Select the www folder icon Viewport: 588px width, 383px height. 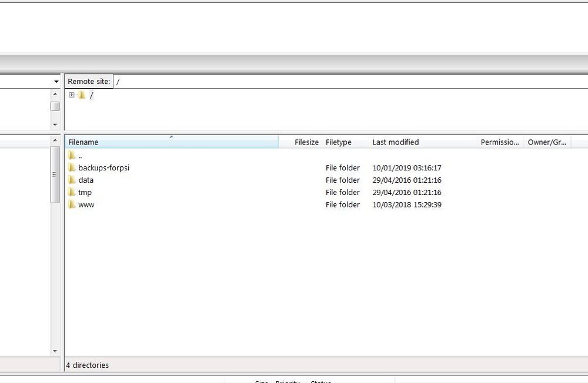click(72, 204)
